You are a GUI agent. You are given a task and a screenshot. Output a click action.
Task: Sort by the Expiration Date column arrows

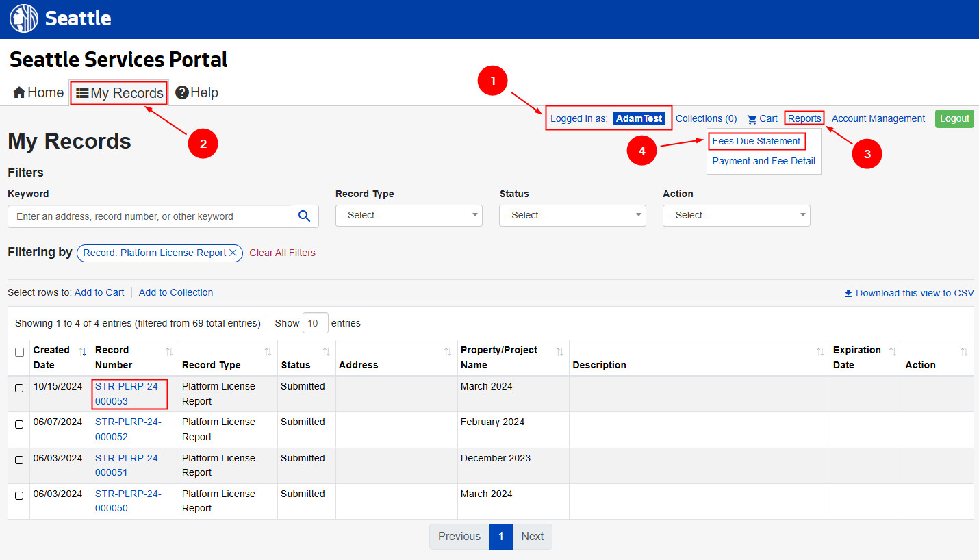[x=892, y=351]
